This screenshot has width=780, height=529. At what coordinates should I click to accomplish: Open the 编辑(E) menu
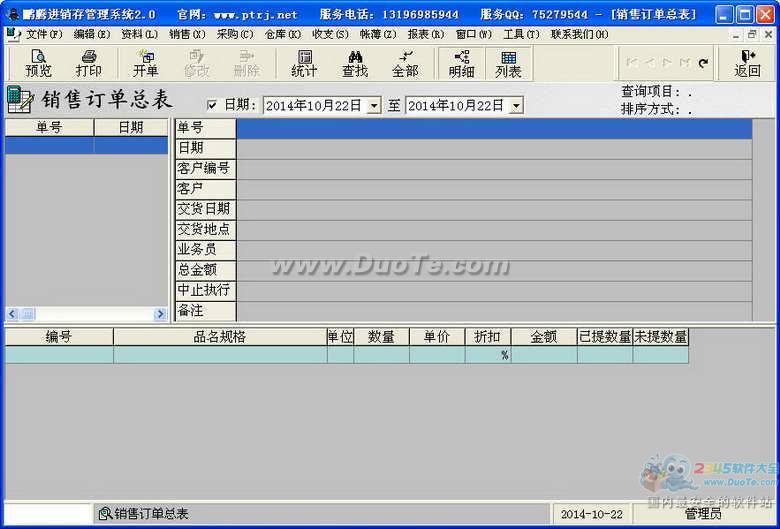coord(92,34)
